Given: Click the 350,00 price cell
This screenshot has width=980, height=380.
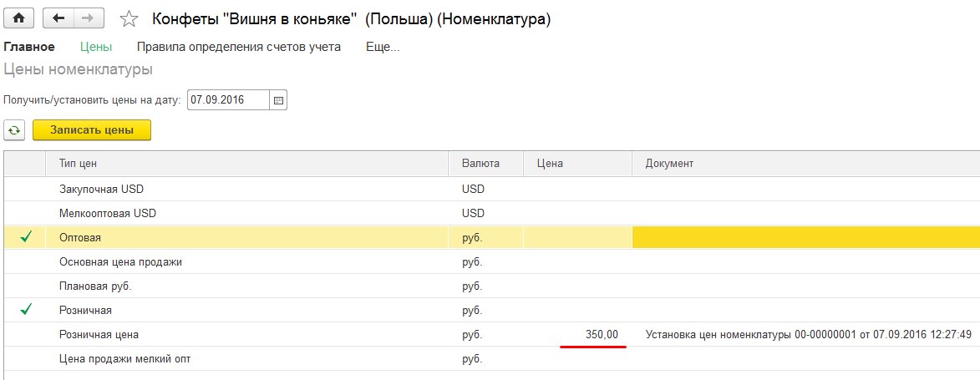Looking at the screenshot, I should pos(578,334).
